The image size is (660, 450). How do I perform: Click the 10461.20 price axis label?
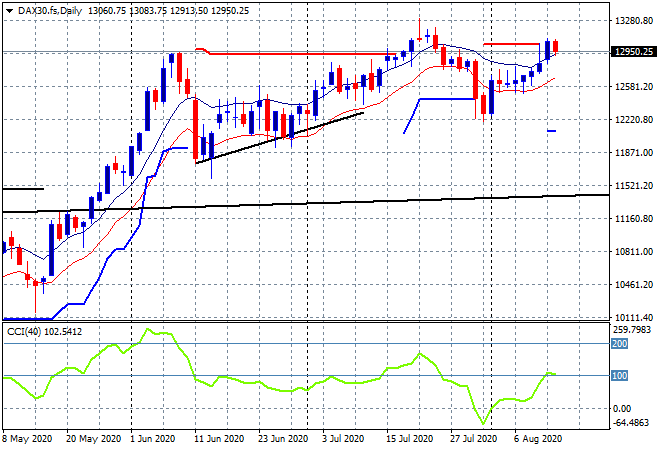[x=634, y=285]
